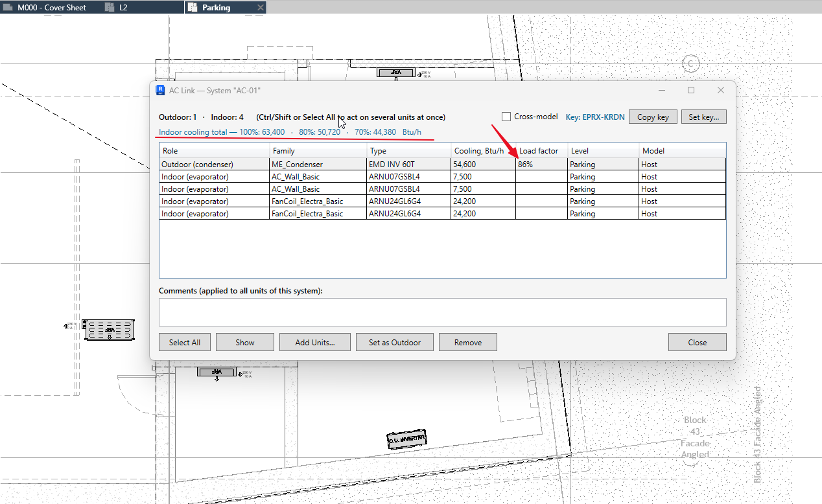Click the sheet icon on M000 tab
822x504 pixels.
tap(8, 8)
